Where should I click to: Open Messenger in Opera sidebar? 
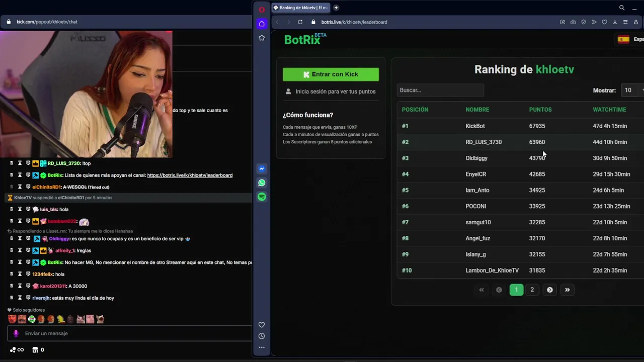[x=262, y=169]
